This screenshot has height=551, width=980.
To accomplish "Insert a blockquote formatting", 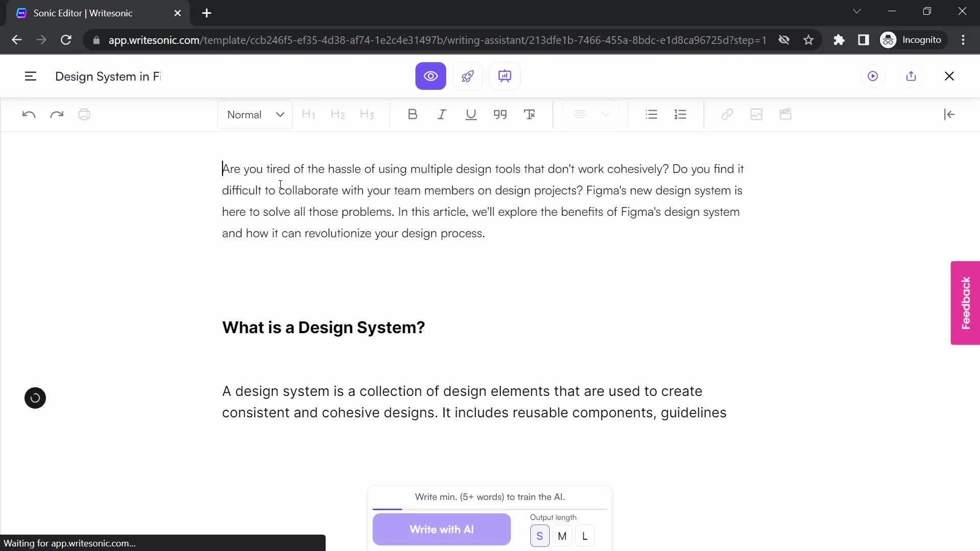I will pyautogui.click(x=501, y=114).
